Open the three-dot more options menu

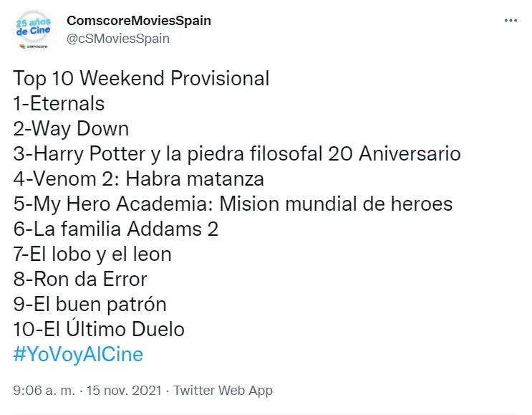(x=511, y=21)
